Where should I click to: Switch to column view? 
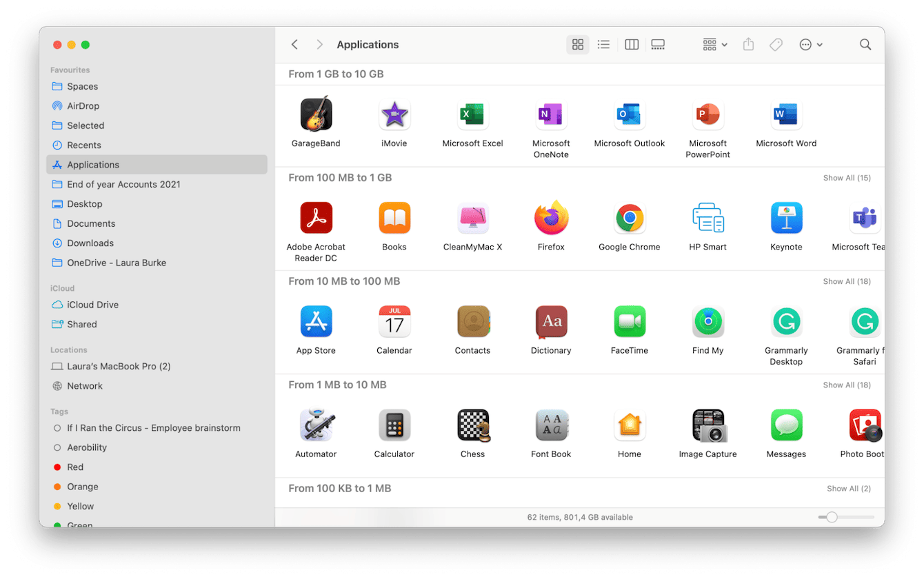pos(632,45)
